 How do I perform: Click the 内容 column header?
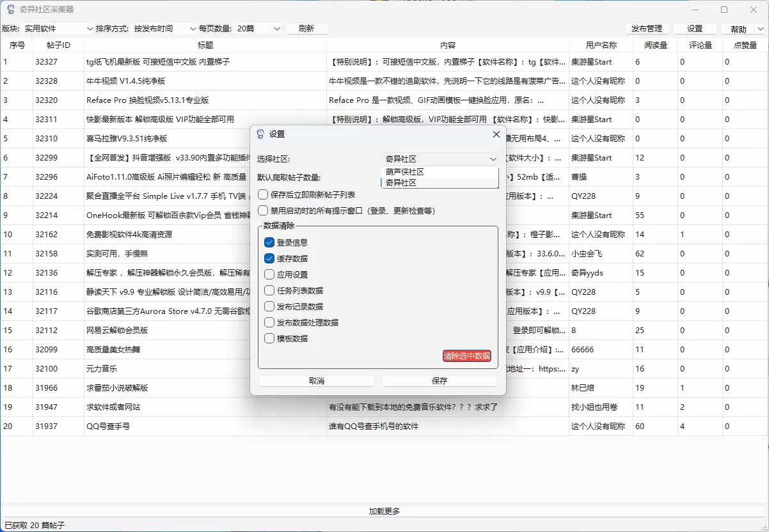(448, 45)
